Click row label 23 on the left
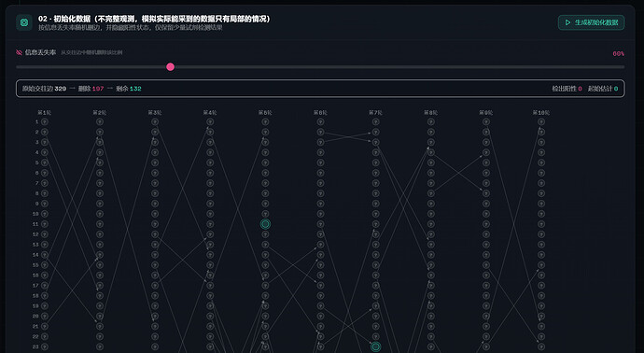Image resolution: width=644 pixels, height=353 pixels. click(35, 346)
